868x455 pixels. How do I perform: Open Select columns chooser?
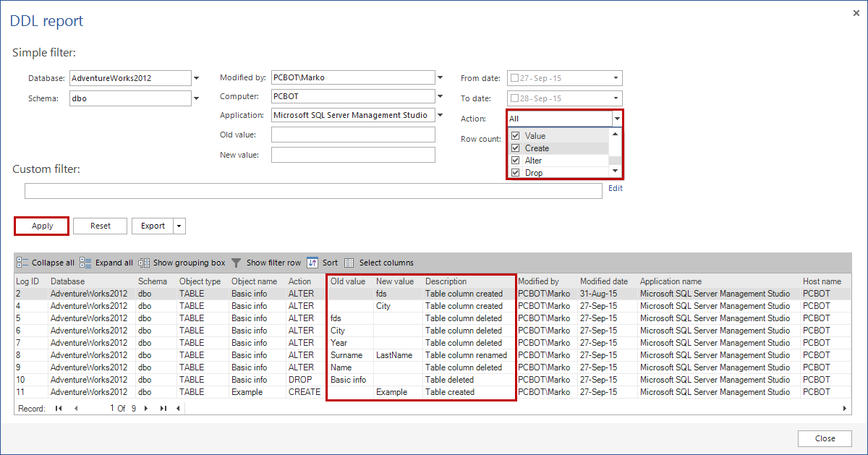(349, 263)
